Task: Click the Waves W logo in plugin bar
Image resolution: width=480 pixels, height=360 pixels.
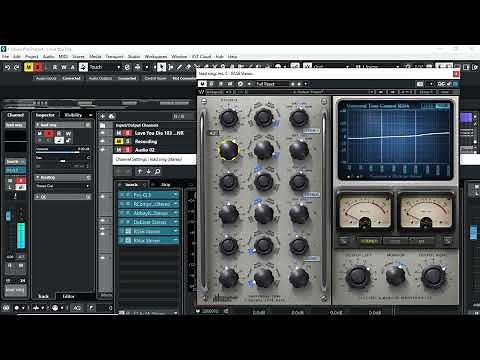Action: [201, 92]
